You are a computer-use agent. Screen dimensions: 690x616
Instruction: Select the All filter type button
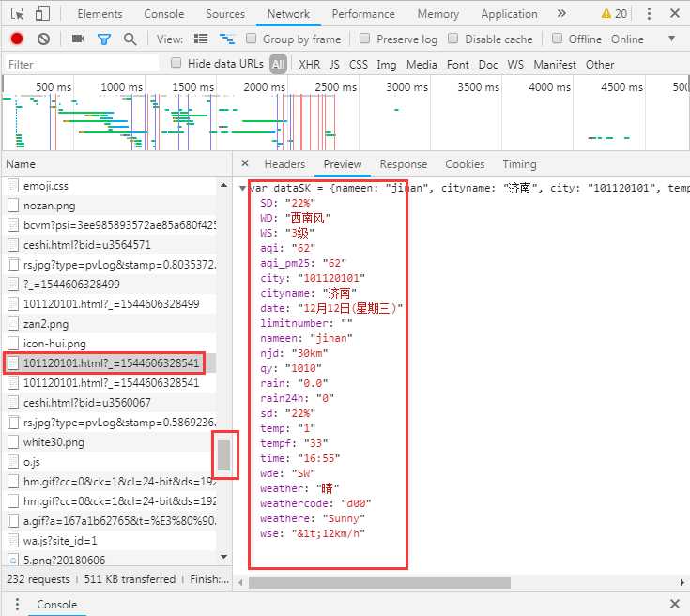coord(278,64)
